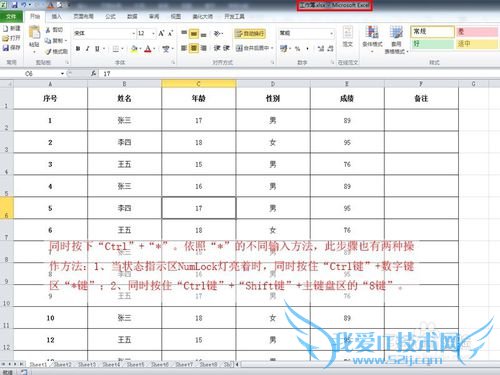Click the formula bar showing 17
The height and width of the screenshot is (375, 500).
click(298, 74)
